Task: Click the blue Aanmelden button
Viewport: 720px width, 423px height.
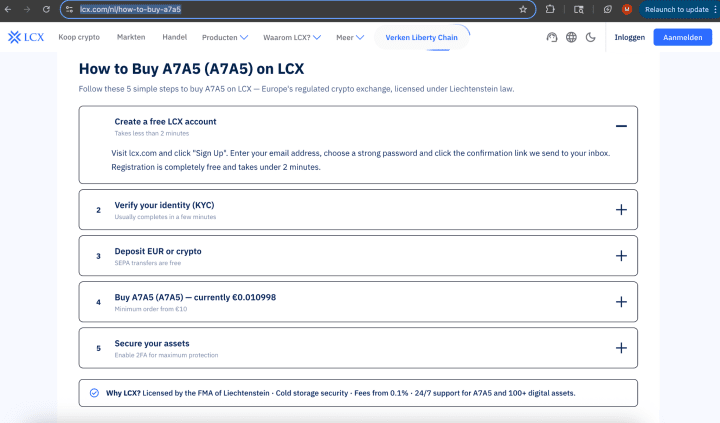Action: point(682,37)
